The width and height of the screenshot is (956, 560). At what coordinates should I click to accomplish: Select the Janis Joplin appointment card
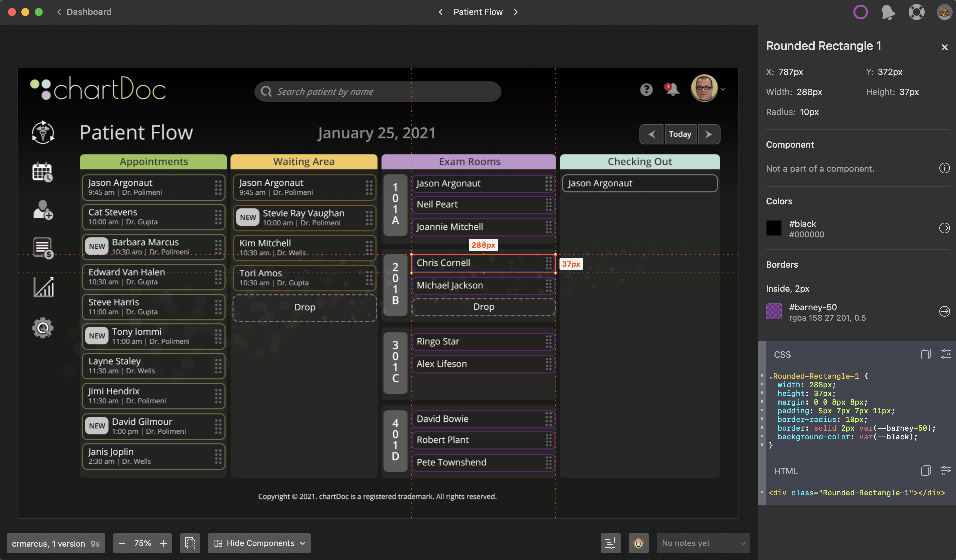[153, 456]
